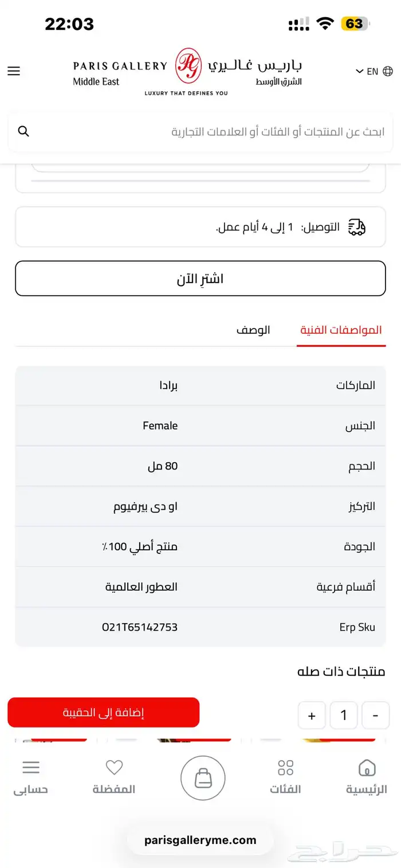Select the المواصفات الفنية tab
The width and height of the screenshot is (401, 868).
(x=341, y=330)
